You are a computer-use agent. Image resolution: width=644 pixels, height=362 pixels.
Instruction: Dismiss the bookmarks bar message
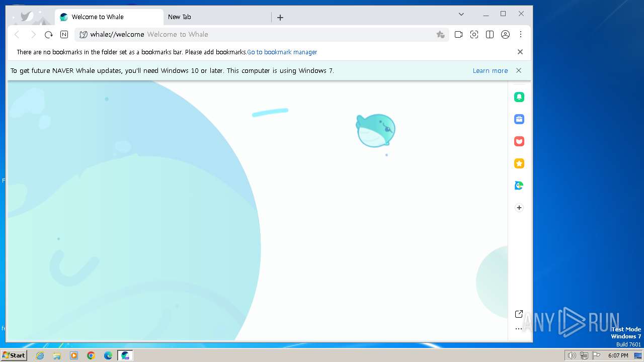[520, 52]
